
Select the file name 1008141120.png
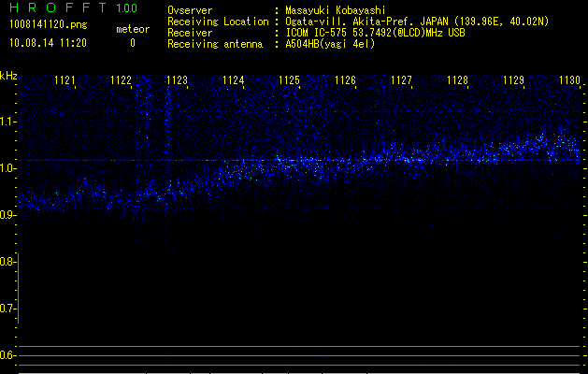click(x=49, y=25)
